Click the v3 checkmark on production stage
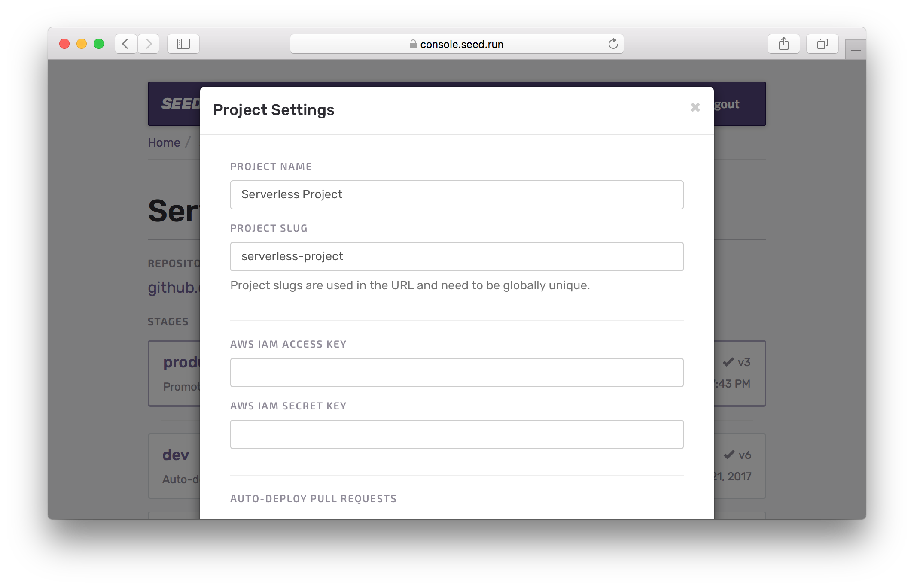 [x=728, y=362]
